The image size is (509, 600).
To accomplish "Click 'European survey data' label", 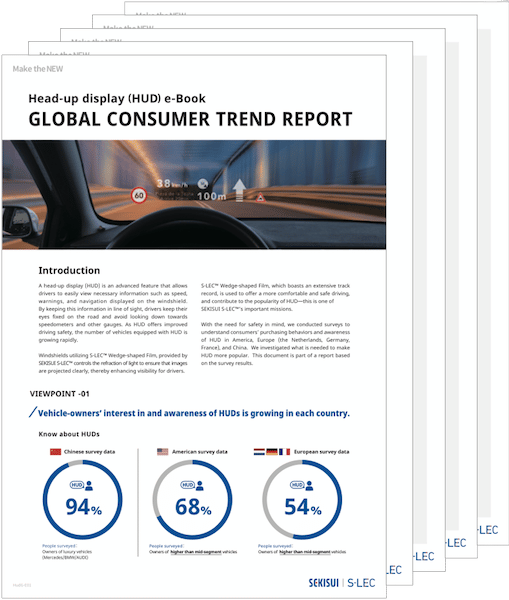I will 321,452.
